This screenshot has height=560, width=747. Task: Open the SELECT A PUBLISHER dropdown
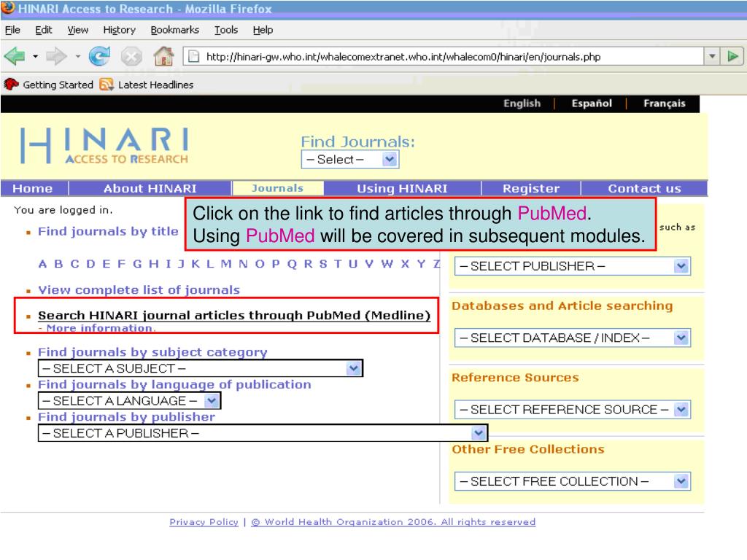point(263,433)
